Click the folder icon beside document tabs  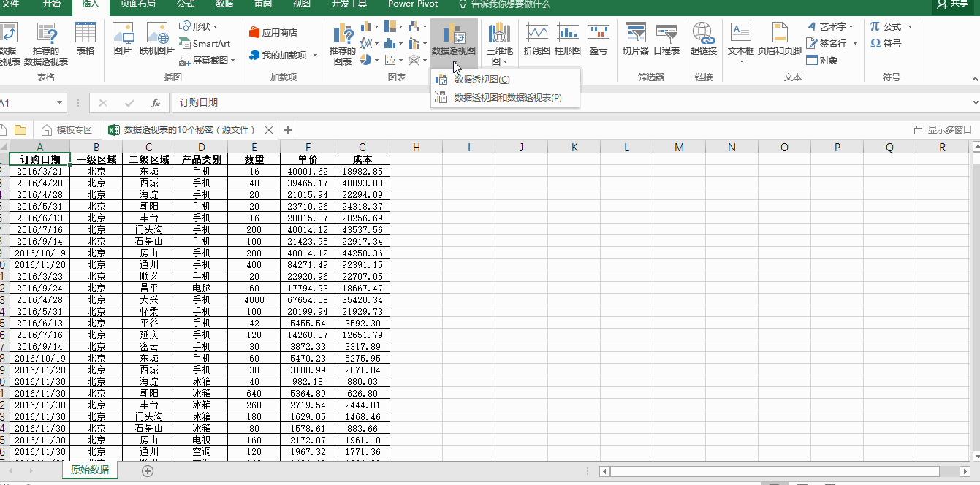pyautogui.click(x=20, y=130)
